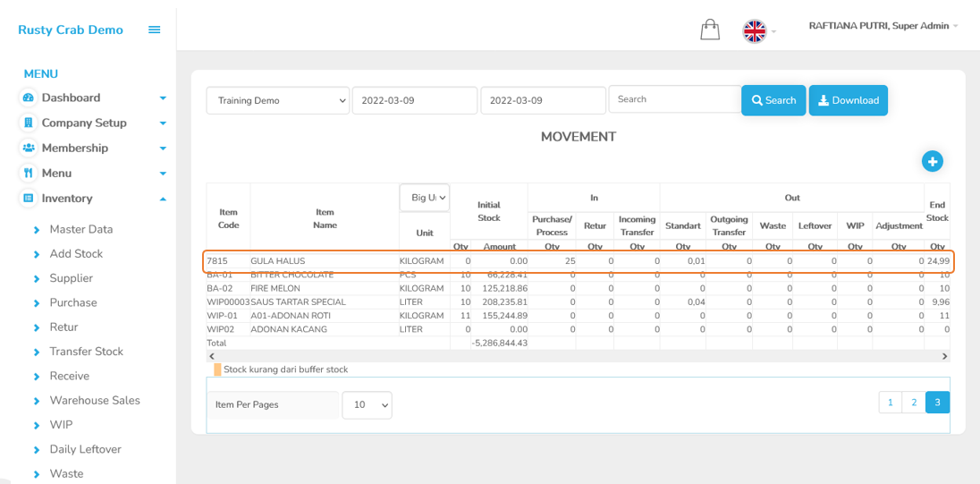Screen dimensions: 980x484
Task: Click the blue plus circle icon
Action: (x=933, y=161)
